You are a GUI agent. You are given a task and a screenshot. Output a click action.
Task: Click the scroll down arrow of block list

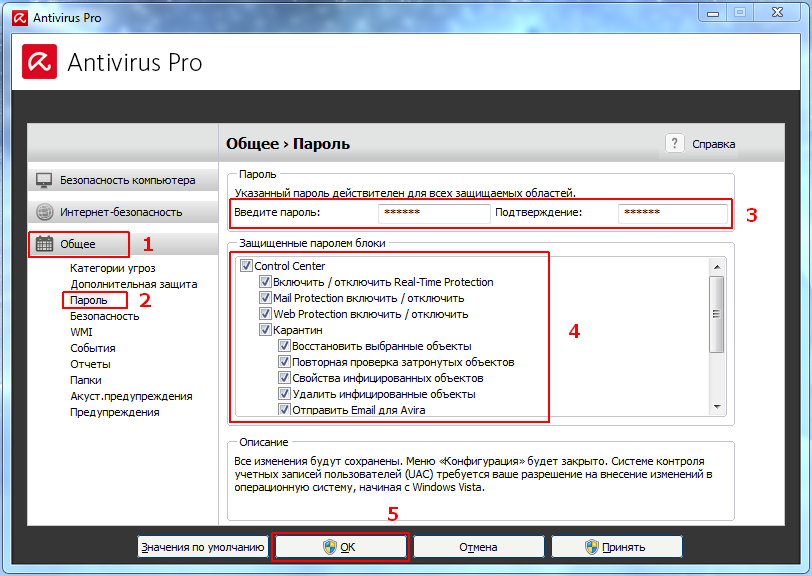click(717, 407)
